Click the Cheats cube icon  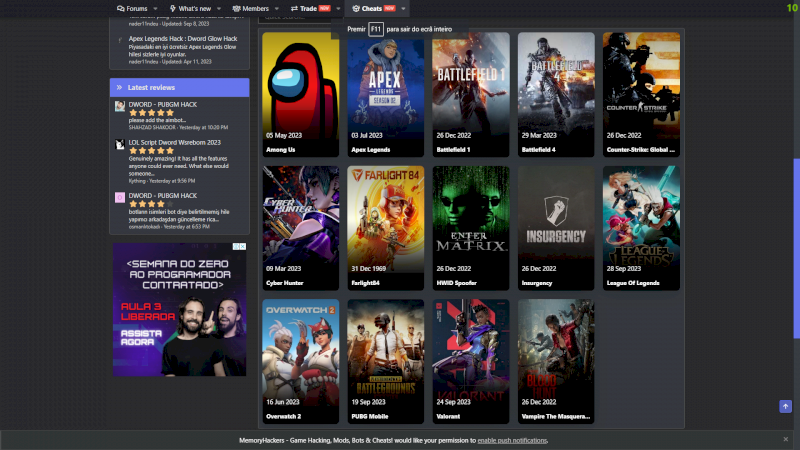[355, 8]
